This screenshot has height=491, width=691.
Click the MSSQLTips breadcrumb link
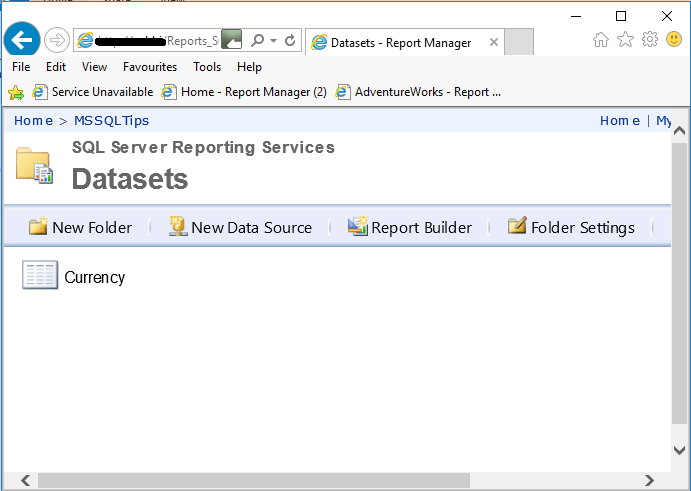(111, 121)
